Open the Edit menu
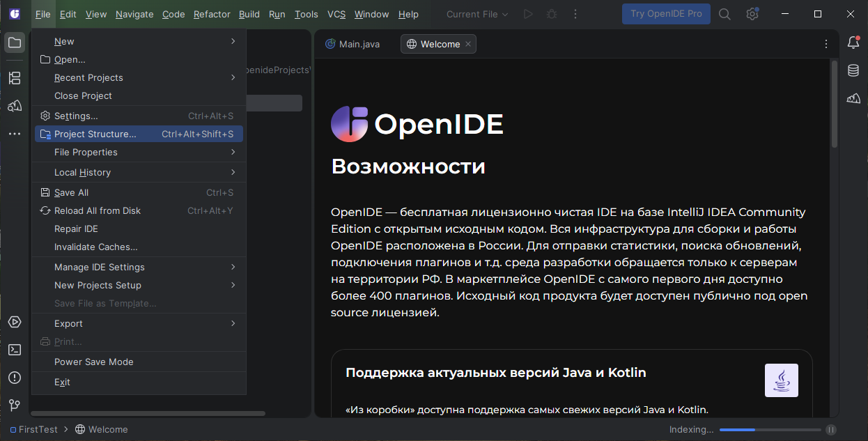Screen dimensions: 868x441 tap(68, 14)
